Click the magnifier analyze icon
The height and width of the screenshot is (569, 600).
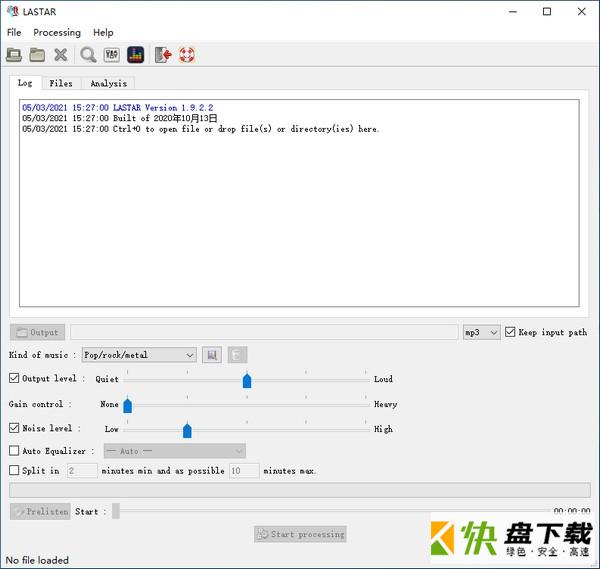88,55
